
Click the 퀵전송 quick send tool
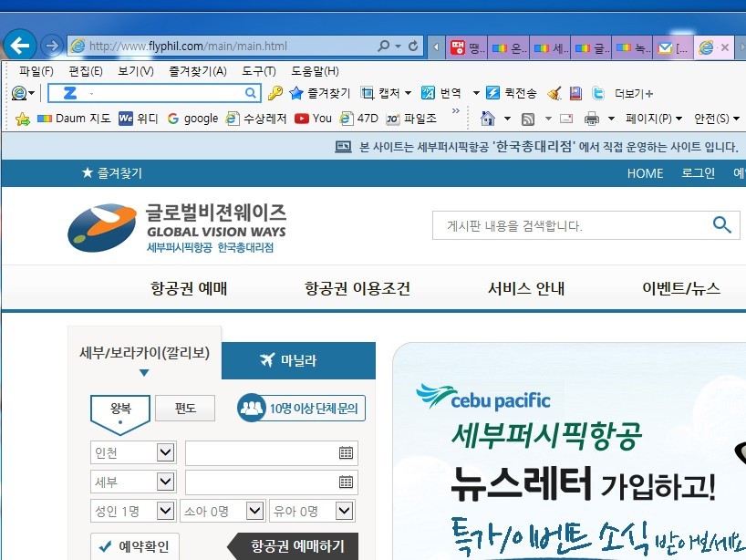(511, 93)
